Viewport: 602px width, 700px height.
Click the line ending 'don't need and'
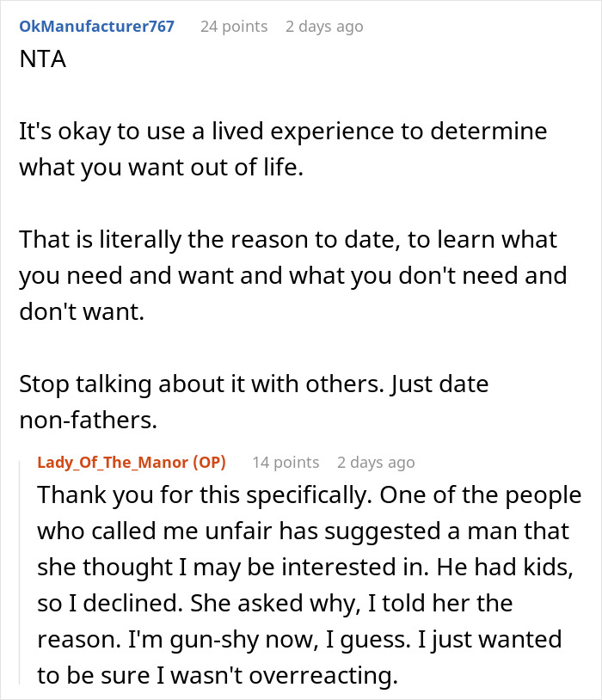pos(293,275)
